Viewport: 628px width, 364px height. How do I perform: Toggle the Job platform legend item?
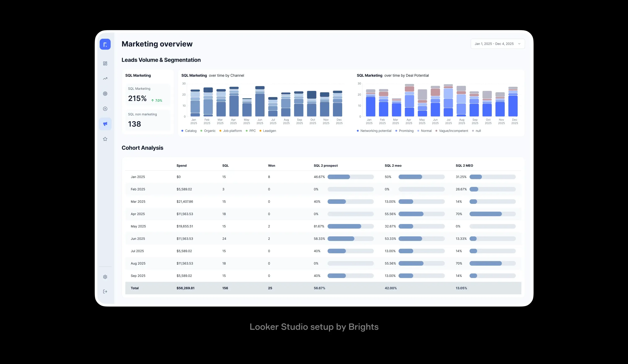pos(230,131)
